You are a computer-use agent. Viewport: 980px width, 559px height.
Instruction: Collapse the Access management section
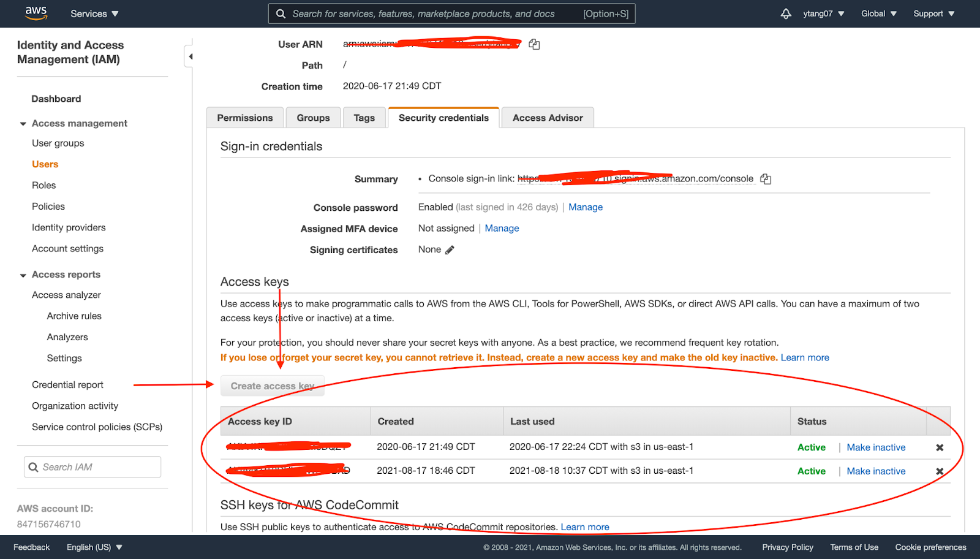23,124
